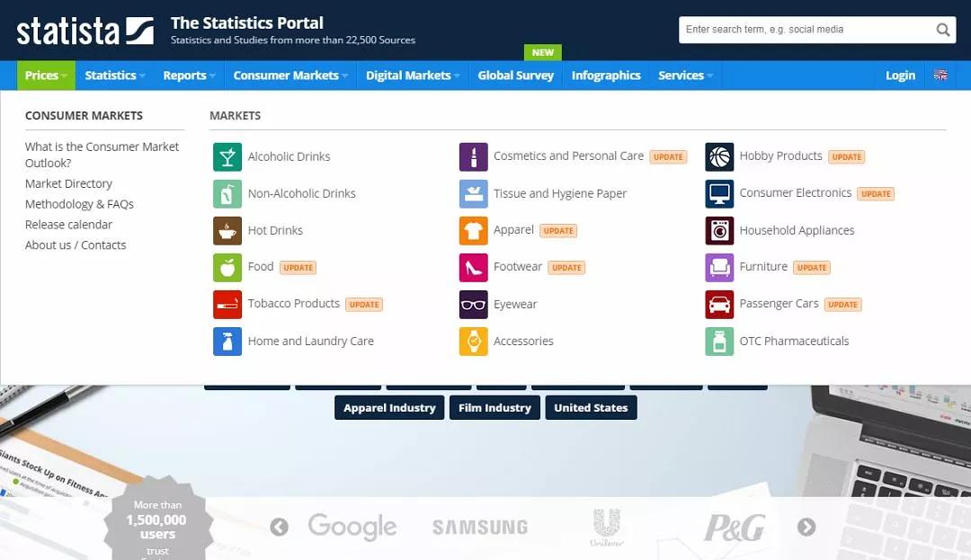Open the Infographics menu item

pyautogui.click(x=606, y=76)
